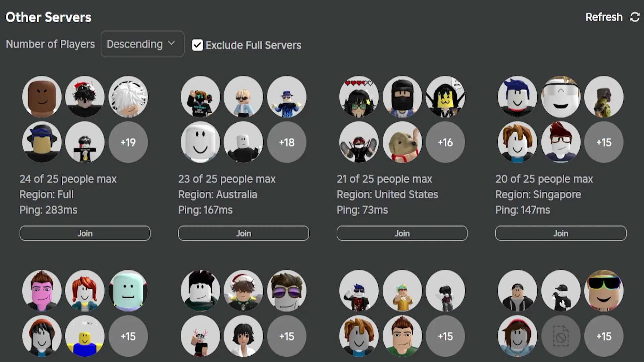The image size is (644, 362).
Task: Click the broken-image placeholder avatar in bottom right server
Action: pyautogui.click(x=560, y=336)
